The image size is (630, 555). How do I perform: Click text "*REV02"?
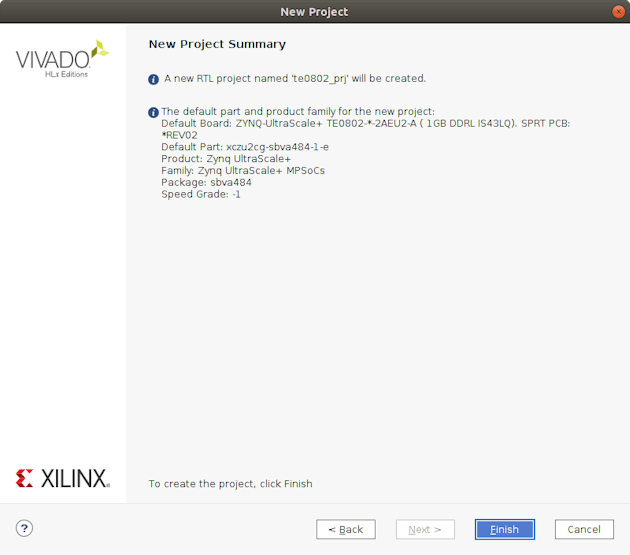pyautogui.click(x=179, y=135)
